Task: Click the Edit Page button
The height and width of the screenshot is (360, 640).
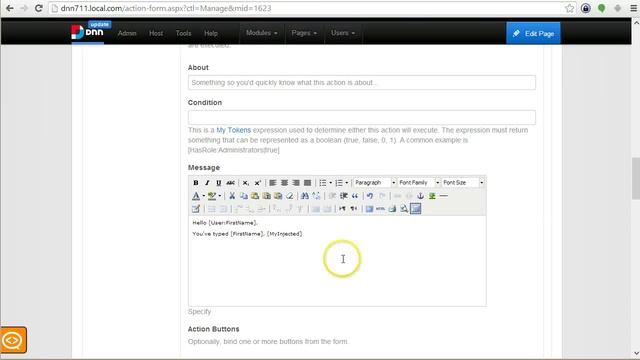Action: click(533, 33)
